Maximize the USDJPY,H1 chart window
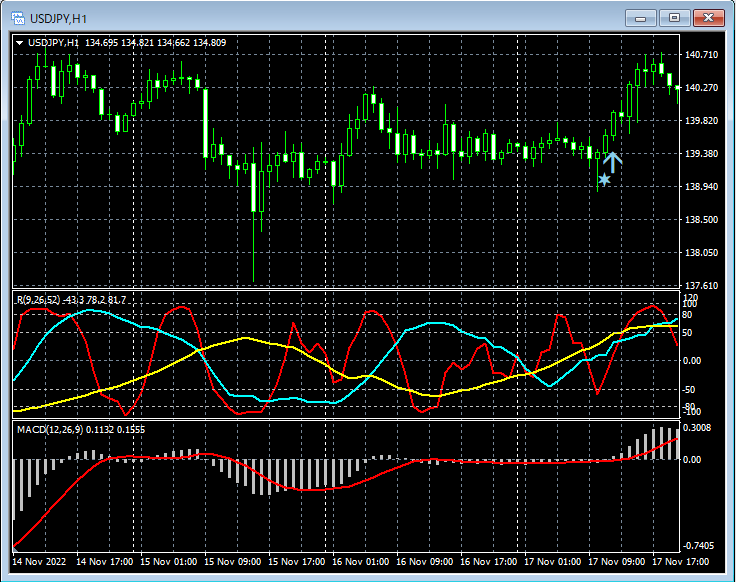 point(675,18)
